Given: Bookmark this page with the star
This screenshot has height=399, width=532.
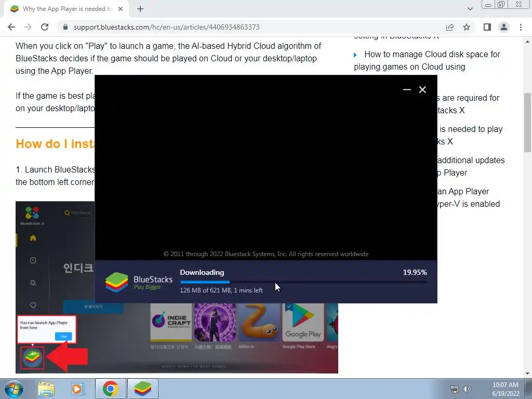Looking at the screenshot, I should pos(467,27).
